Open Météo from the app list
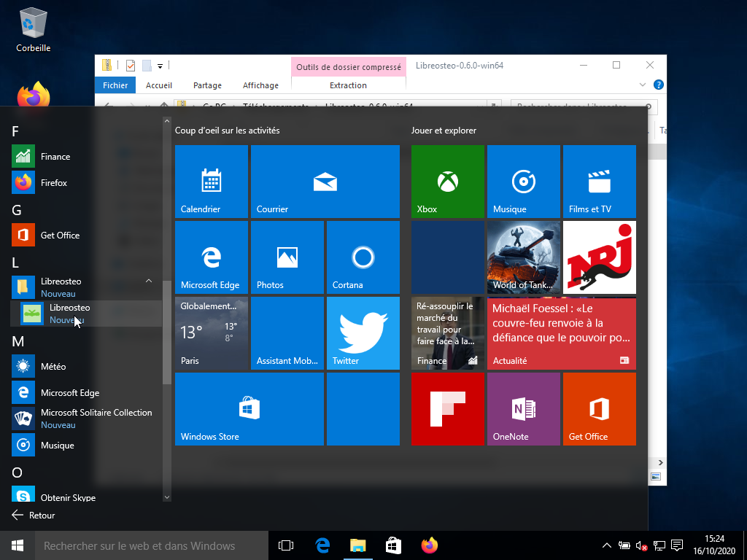 pos(86,366)
